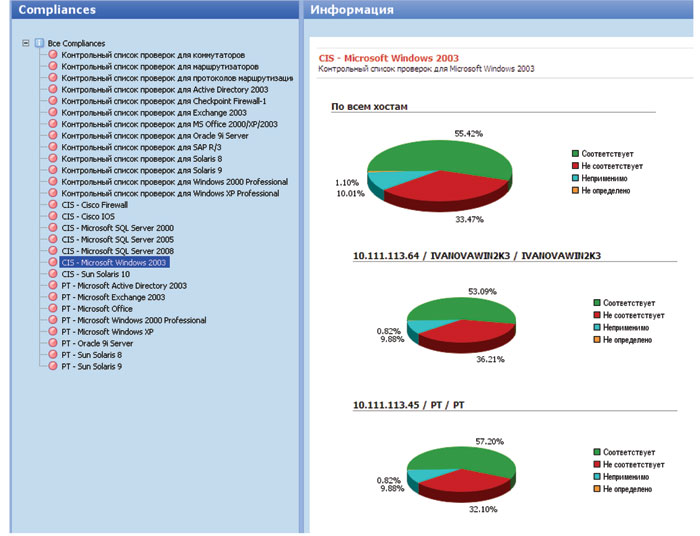Click red icon of PT - Microsoft Office
This screenshot has height=536, width=700.
coord(53,308)
